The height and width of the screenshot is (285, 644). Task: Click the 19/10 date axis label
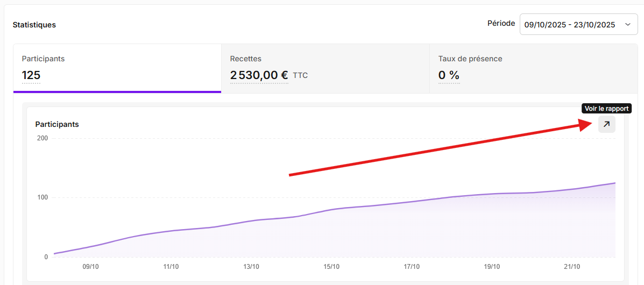coord(492,267)
